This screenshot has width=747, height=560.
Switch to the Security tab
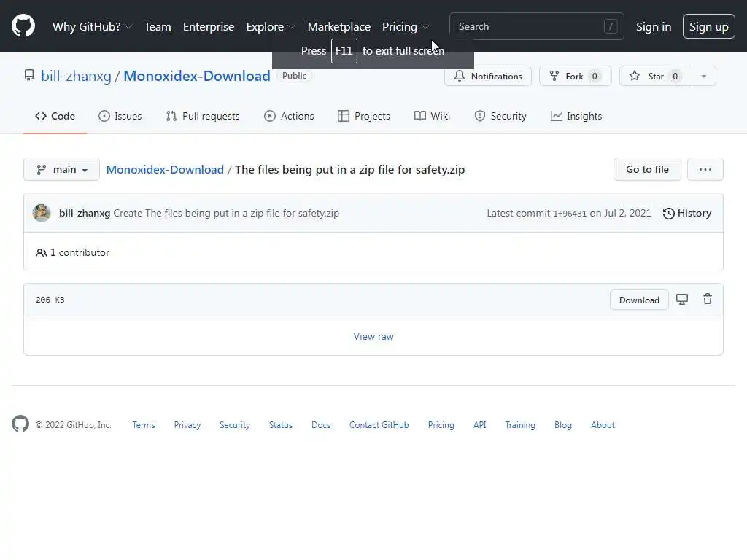click(x=500, y=116)
